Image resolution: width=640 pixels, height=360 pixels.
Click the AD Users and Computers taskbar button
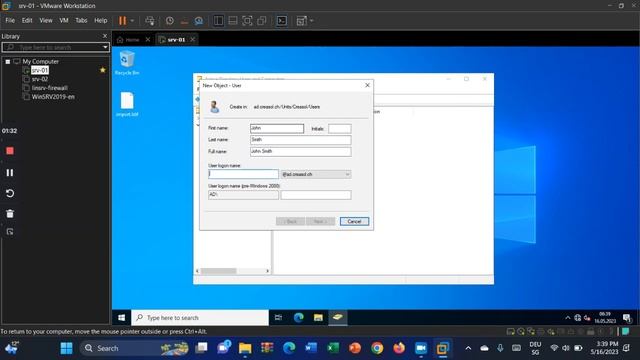point(338,318)
